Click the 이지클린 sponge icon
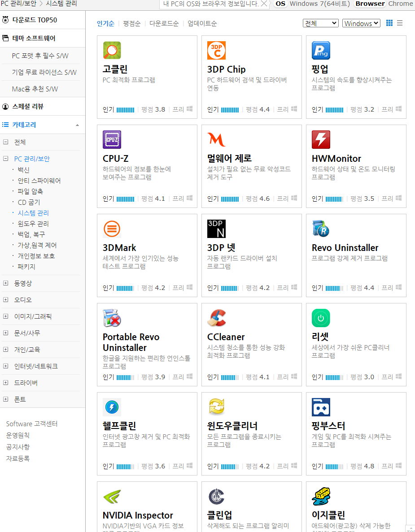 point(321,497)
